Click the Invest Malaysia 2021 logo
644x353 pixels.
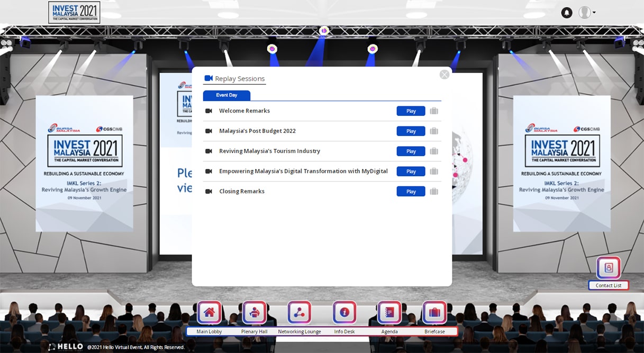click(x=74, y=13)
